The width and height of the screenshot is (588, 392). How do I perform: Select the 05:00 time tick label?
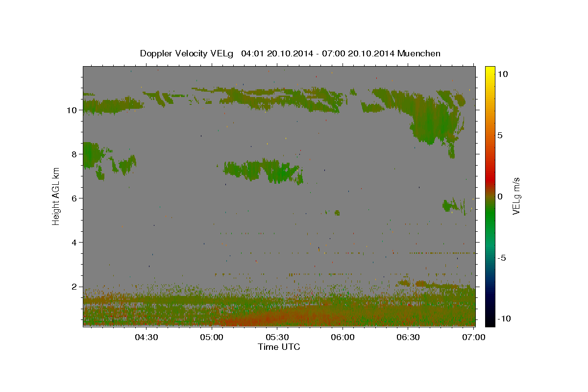click(212, 337)
